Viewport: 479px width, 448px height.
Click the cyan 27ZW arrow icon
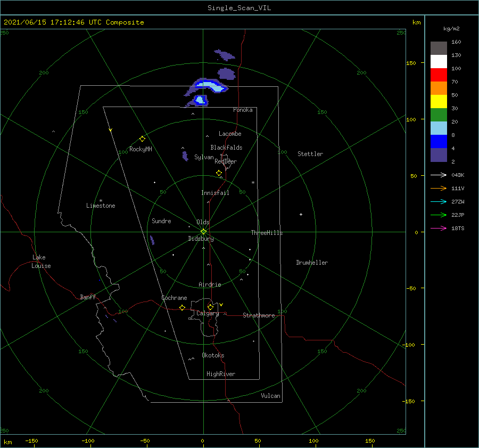pos(439,201)
